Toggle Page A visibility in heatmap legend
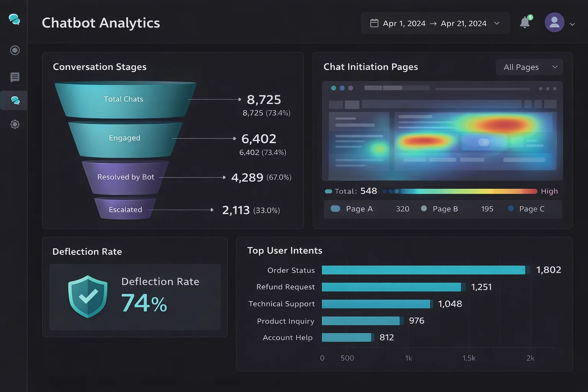This screenshot has width=588, height=392. tap(335, 209)
